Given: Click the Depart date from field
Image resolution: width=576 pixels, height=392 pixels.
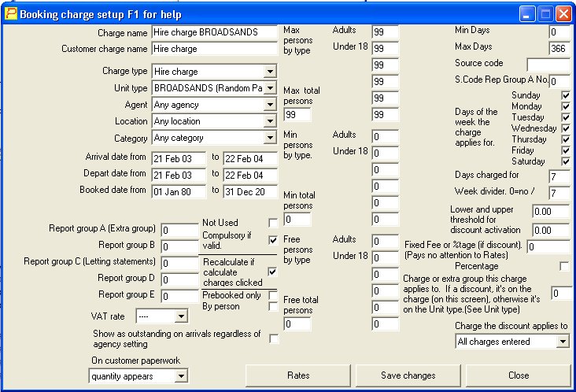Looking at the screenshot, I should tap(179, 176).
